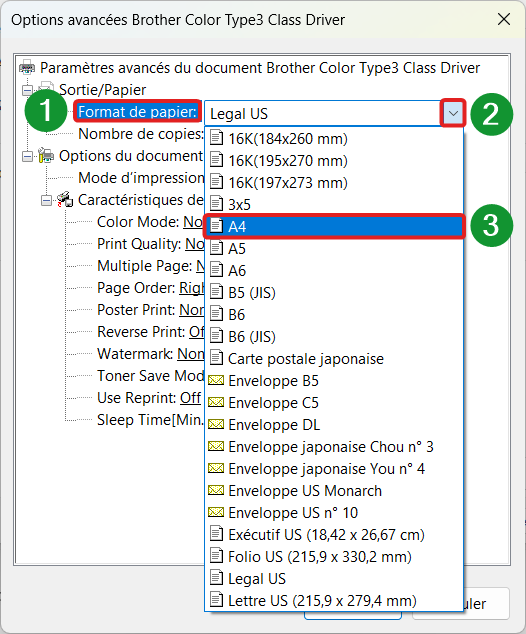Click the Caractéristiques de l'imprimante icon

[65, 200]
